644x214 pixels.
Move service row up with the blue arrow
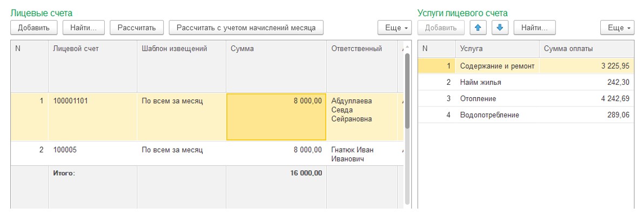478,28
